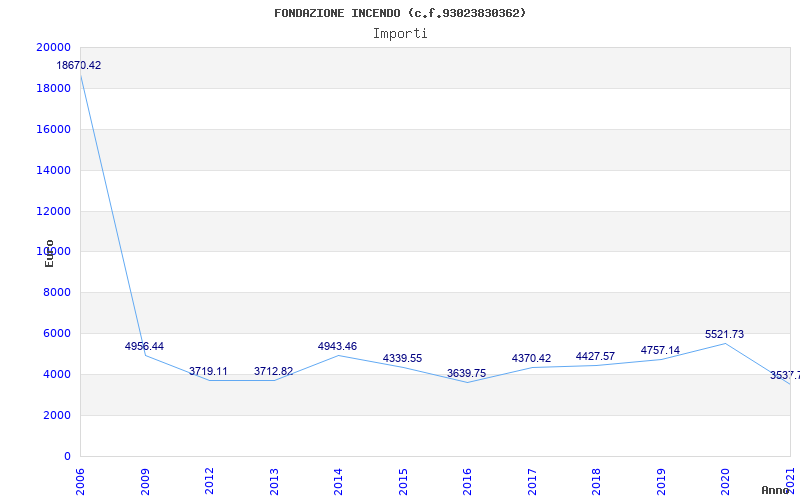Viewport: 800px width, 500px height.
Task: Click the 18670.42 data label
Action: (78, 66)
